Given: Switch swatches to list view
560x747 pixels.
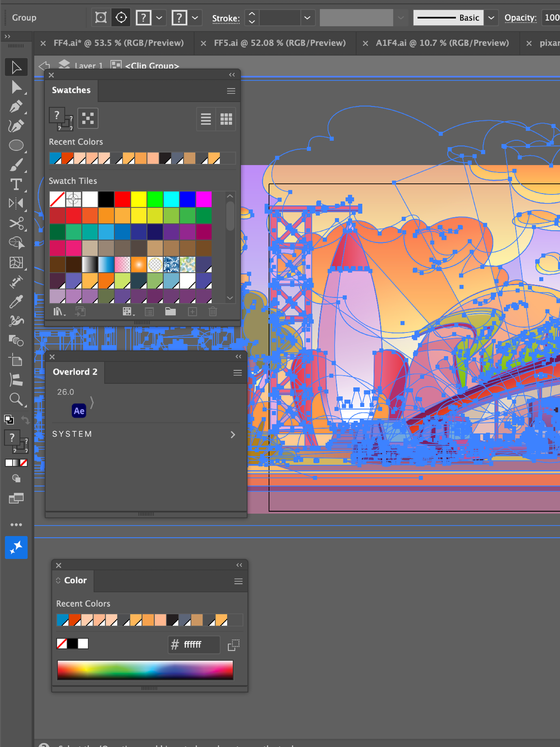Looking at the screenshot, I should pos(206,119).
